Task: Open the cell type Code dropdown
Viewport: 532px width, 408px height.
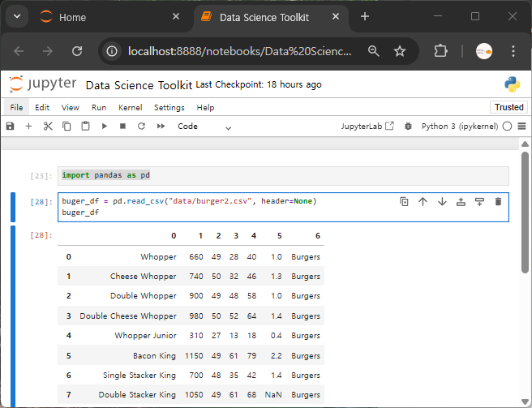Action: [204, 127]
